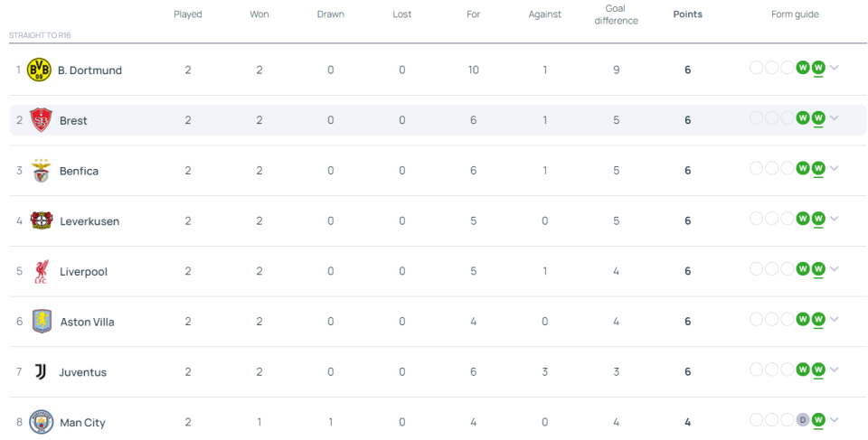Click the STRAIGHT TO R16 label
The height and width of the screenshot is (440, 868).
pos(40,35)
